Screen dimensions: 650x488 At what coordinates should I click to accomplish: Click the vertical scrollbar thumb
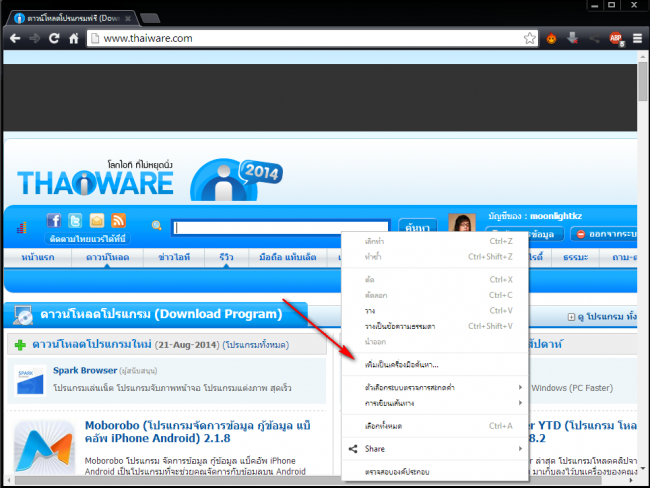pos(643,81)
